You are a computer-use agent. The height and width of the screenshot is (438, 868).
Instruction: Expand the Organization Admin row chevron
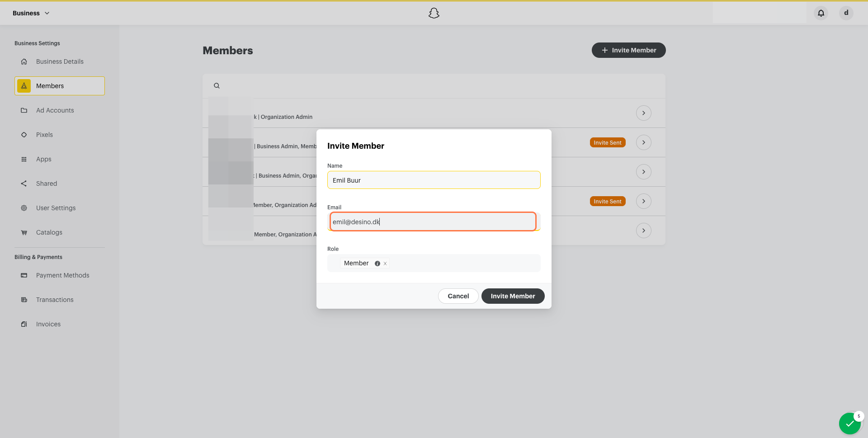pyautogui.click(x=644, y=113)
